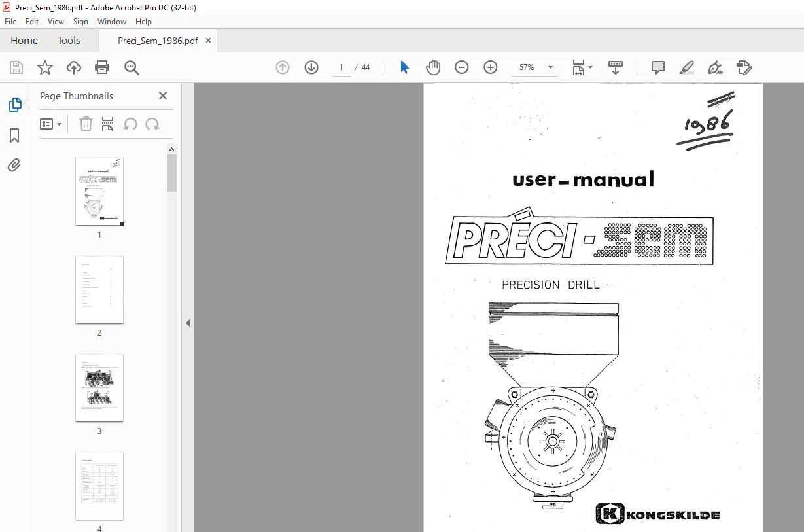This screenshot has width=804, height=532.
Task: Click the Save file icon
Action: 16,67
